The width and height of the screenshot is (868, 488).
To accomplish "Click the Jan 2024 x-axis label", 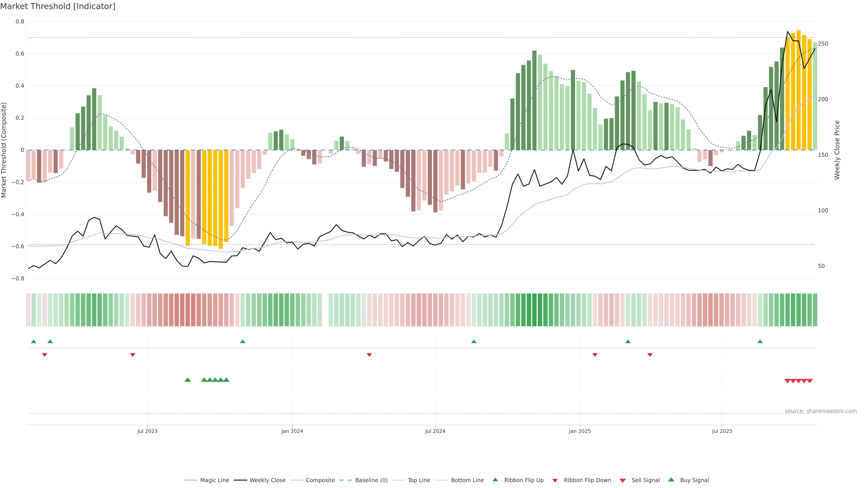I will pyautogui.click(x=292, y=431).
